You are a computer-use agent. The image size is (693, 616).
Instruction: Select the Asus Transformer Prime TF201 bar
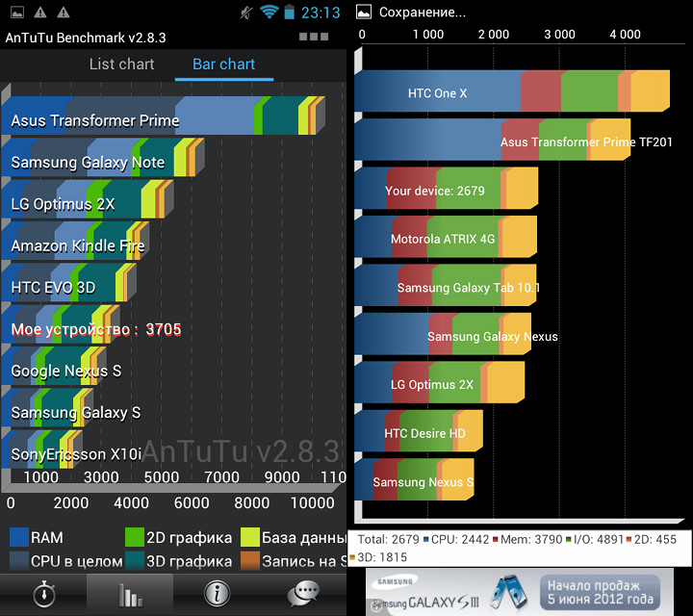click(493, 140)
